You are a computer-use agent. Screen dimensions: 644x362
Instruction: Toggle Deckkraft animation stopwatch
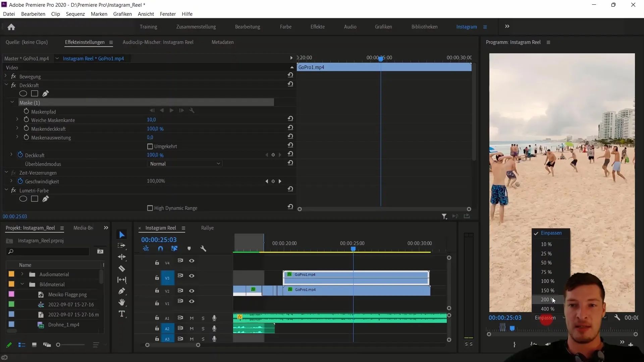click(x=20, y=155)
